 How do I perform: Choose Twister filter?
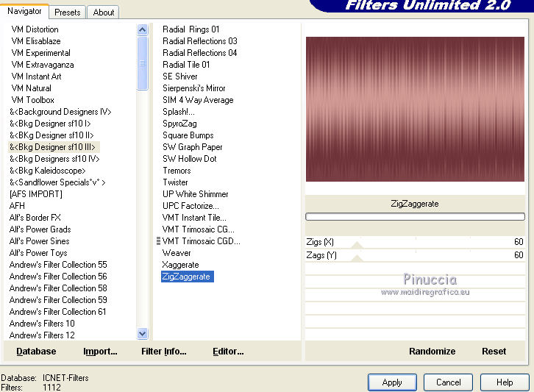(x=175, y=182)
